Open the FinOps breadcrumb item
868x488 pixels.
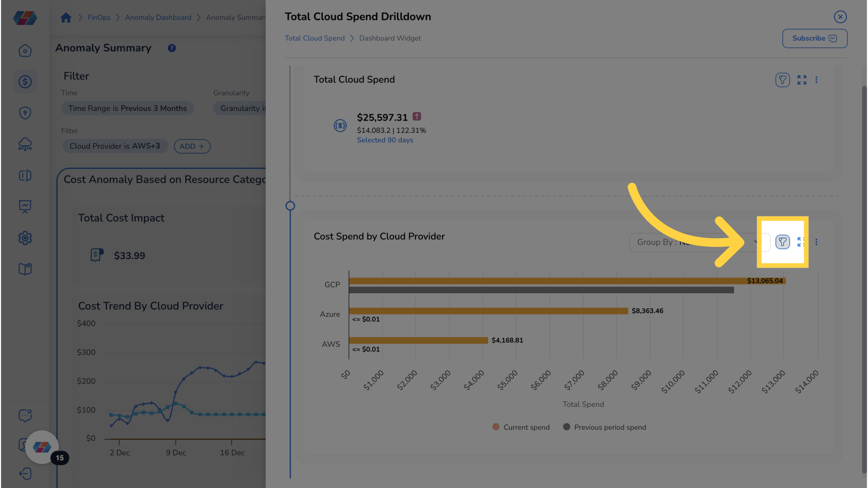pos(99,17)
